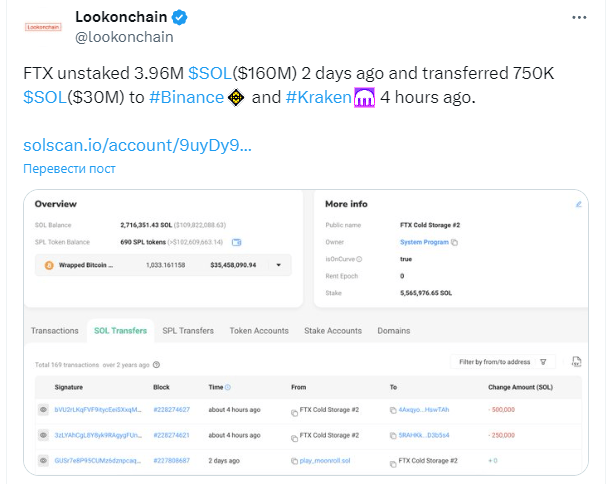Image resolution: width=607 pixels, height=484 pixels.
Task: Click the edit pencil in More info
Action: click(579, 204)
